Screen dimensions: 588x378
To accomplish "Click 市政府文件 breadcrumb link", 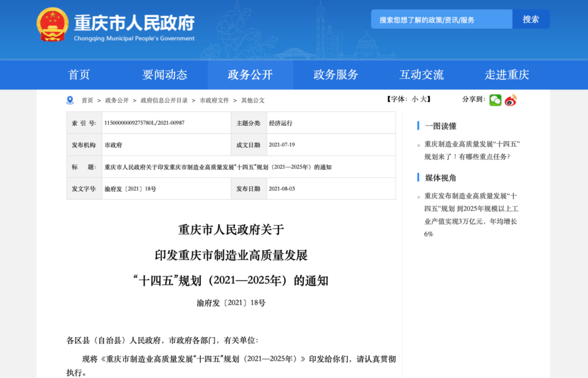I will tap(214, 101).
